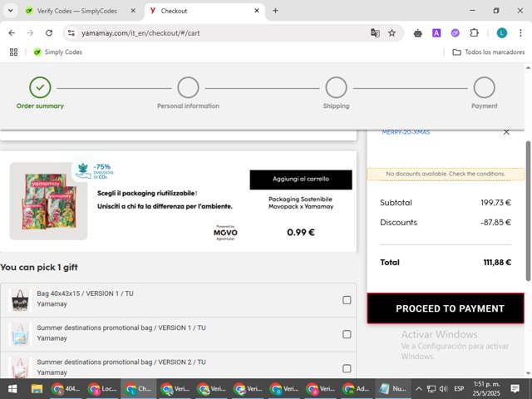Click the Subtotal 199,73 € value
Viewport: 532px width, 399px height.
(495, 203)
